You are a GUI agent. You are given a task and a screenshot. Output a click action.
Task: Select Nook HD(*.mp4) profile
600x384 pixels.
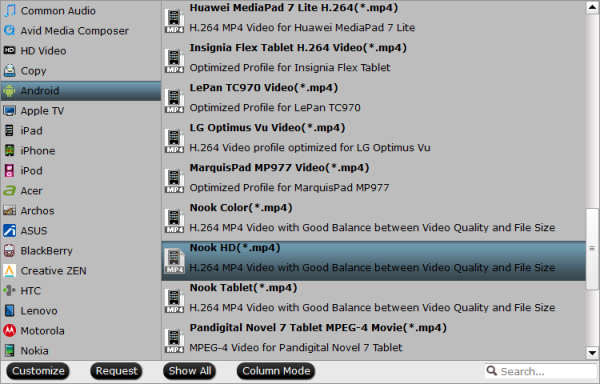(x=373, y=261)
